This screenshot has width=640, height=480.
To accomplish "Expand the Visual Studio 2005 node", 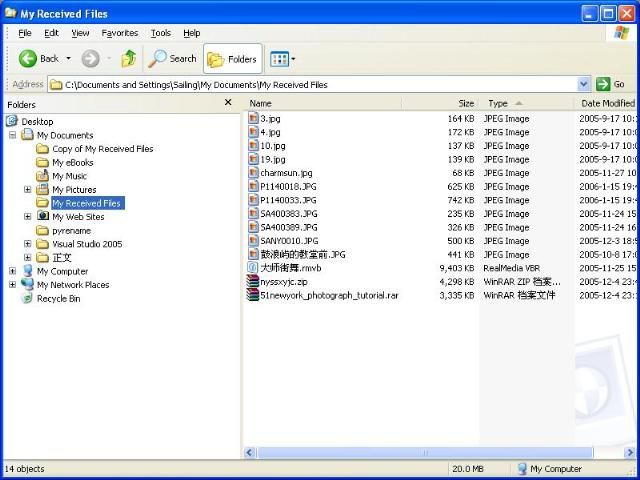I will point(28,244).
